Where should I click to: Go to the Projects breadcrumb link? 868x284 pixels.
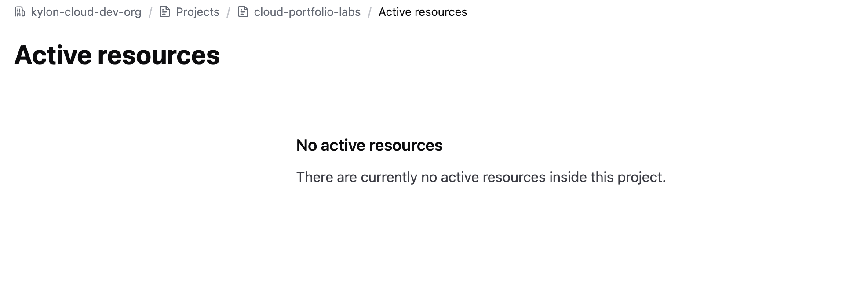pyautogui.click(x=197, y=12)
